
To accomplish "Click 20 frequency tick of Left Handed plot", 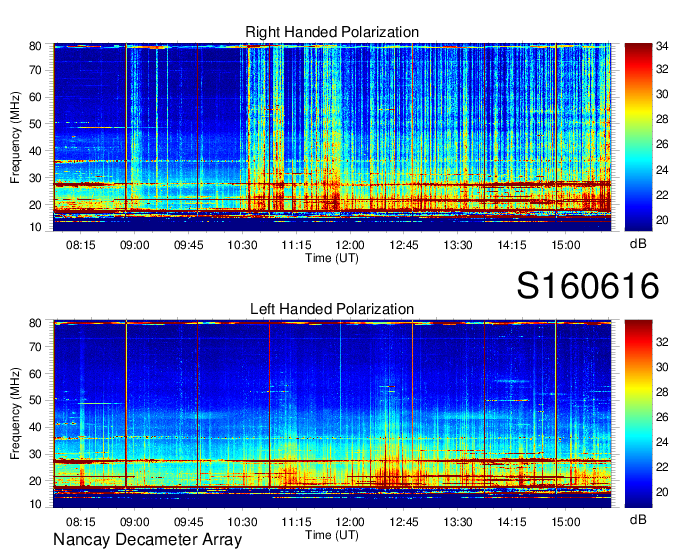I will [35, 481].
